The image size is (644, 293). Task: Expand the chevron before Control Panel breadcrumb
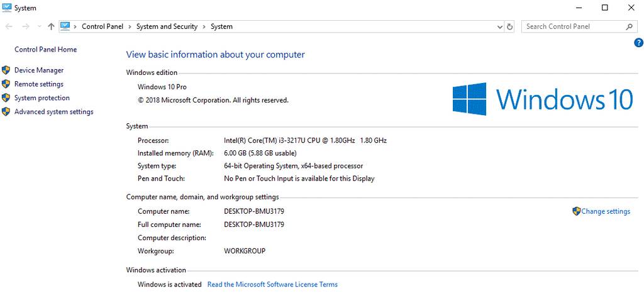75,26
